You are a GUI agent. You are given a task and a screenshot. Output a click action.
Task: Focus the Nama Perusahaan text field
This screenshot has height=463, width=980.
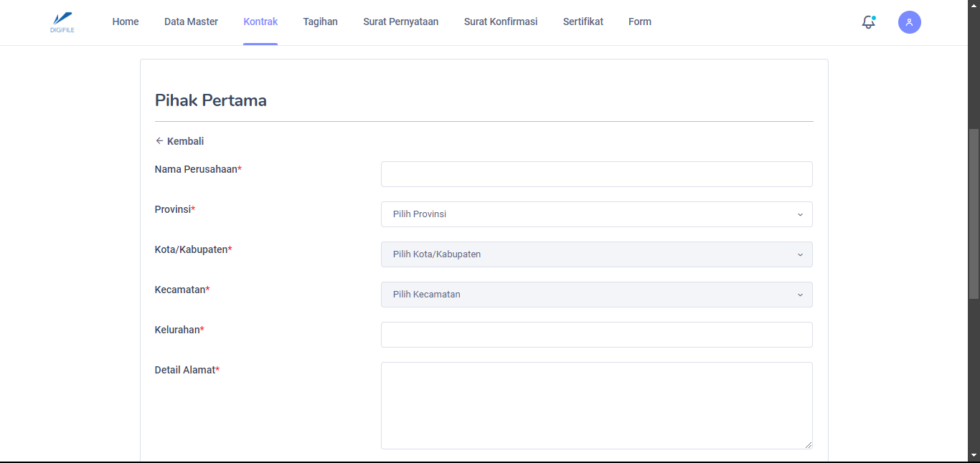[595, 174]
